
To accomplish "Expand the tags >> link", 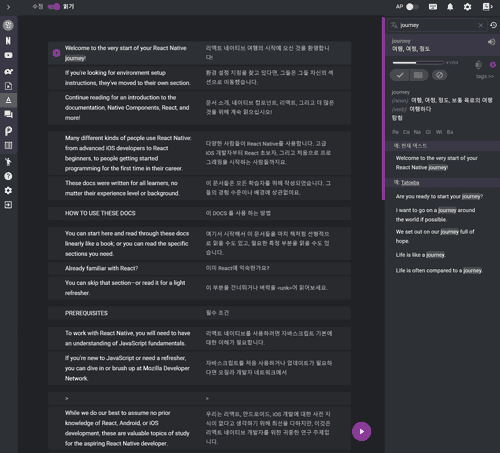I will 485,76.
